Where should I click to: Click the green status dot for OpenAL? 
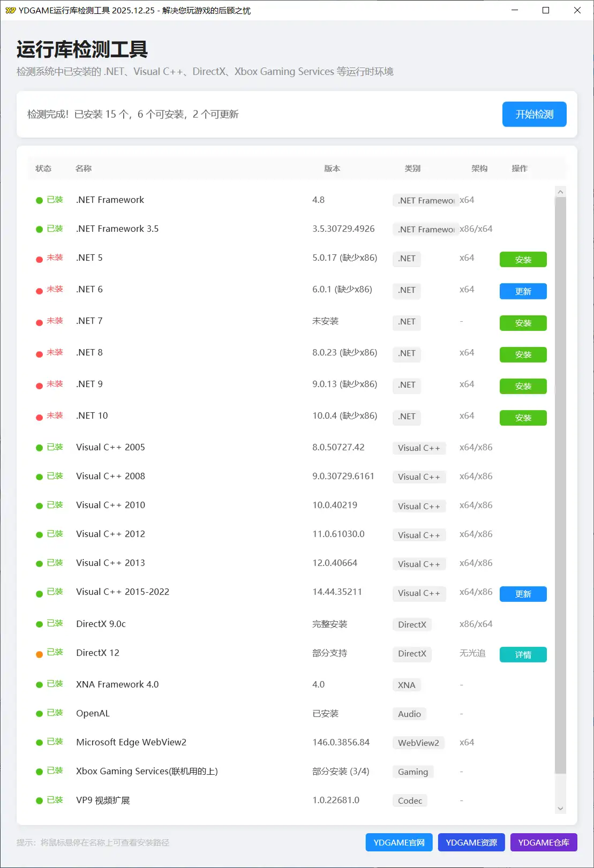click(39, 714)
